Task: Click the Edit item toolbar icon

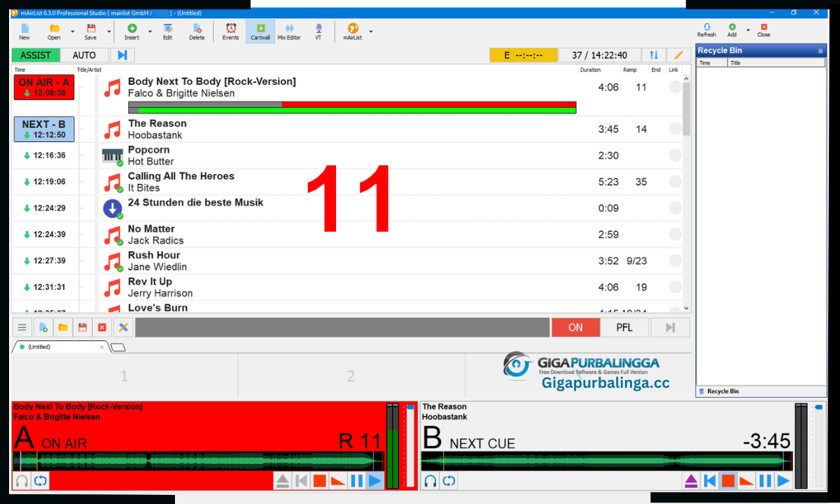Action: pos(168,31)
